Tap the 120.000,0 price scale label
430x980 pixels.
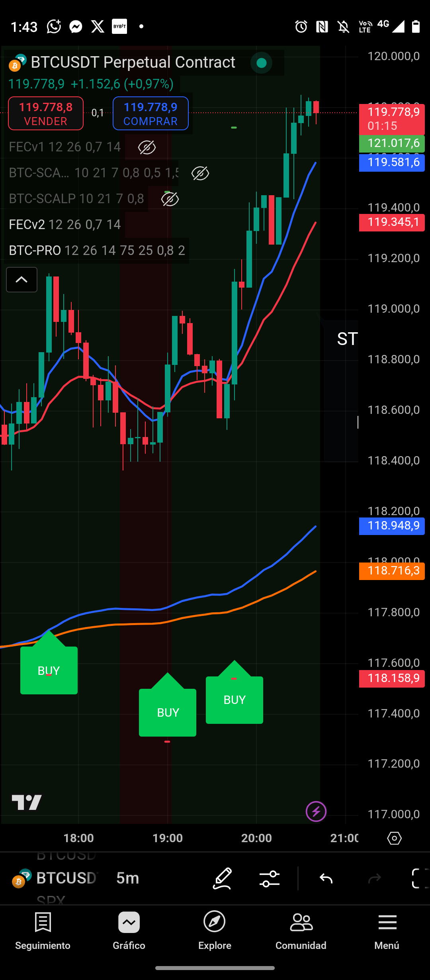393,56
